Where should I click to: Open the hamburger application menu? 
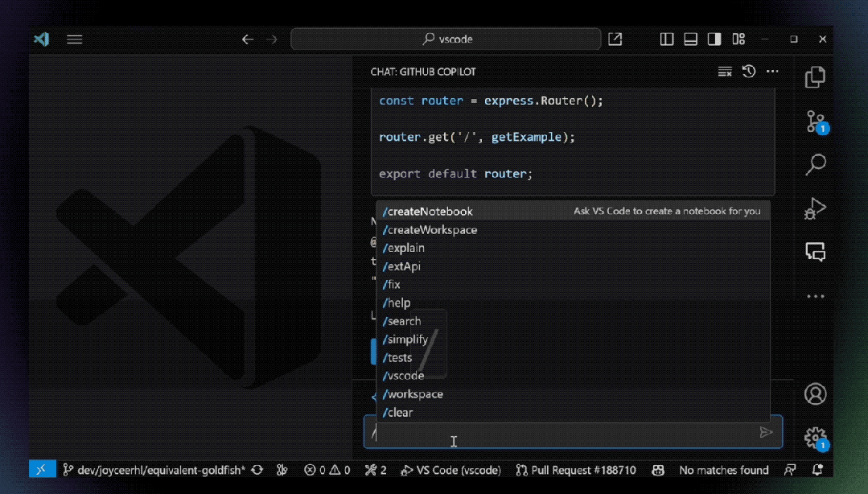[x=74, y=39]
